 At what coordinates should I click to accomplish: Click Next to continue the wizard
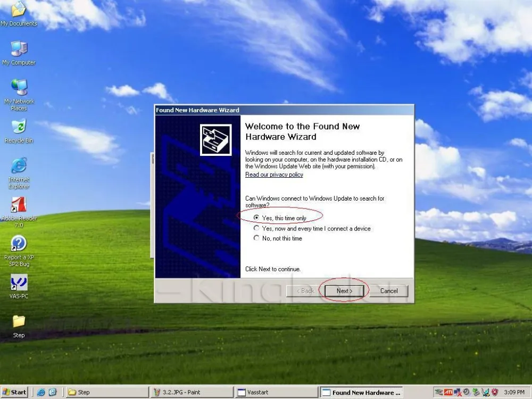pyautogui.click(x=344, y=291)
